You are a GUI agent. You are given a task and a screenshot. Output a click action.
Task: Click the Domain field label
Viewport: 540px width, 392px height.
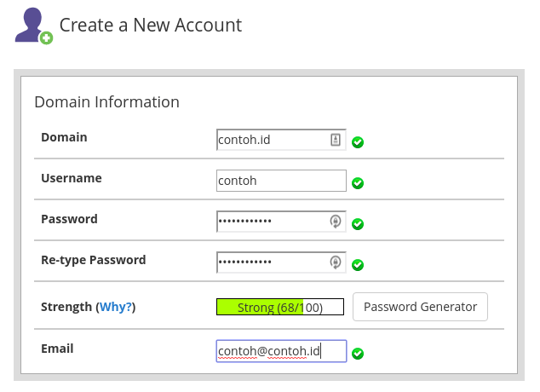point(64,137)
